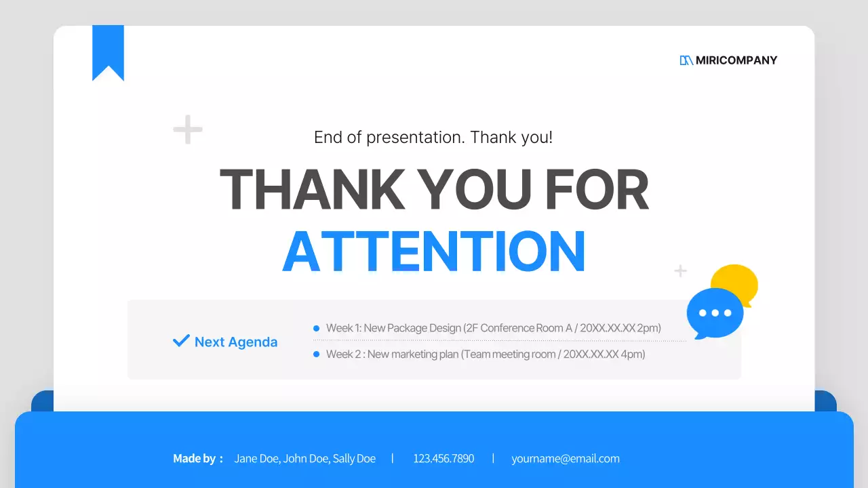Click the yourname@email.com address
Viewport: 868px width, 488px height.
[566, 459]
